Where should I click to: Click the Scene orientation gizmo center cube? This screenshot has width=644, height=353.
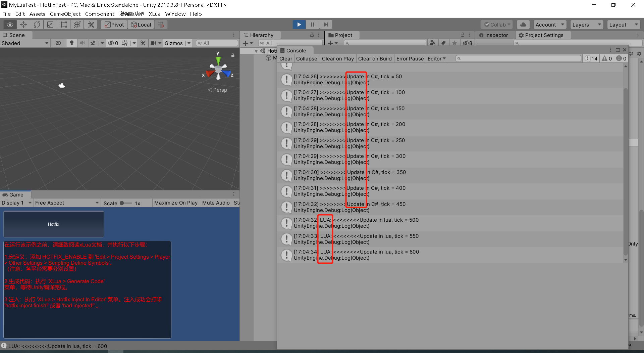coord(218,69)
